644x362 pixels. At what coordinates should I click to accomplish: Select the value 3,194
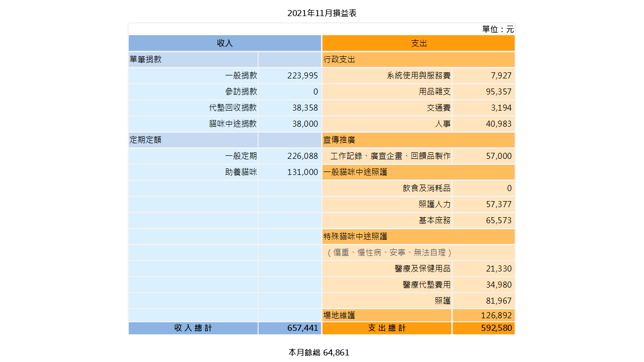501,108
